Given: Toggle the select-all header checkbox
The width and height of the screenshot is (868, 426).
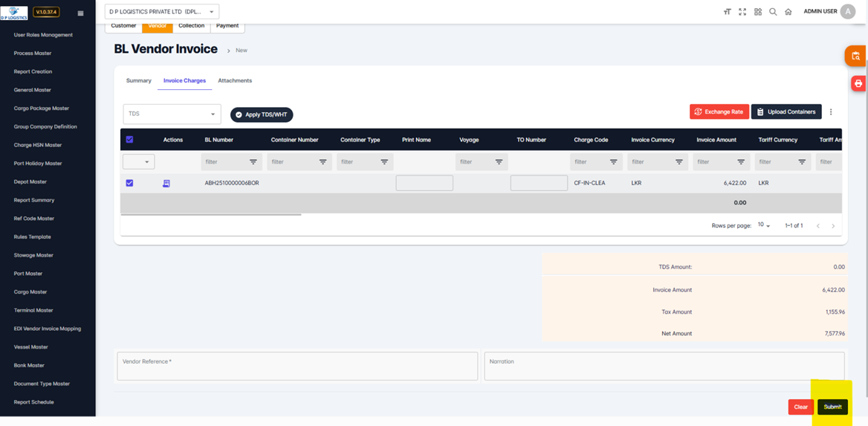Looking at the screenshot, I should [129, 140].
